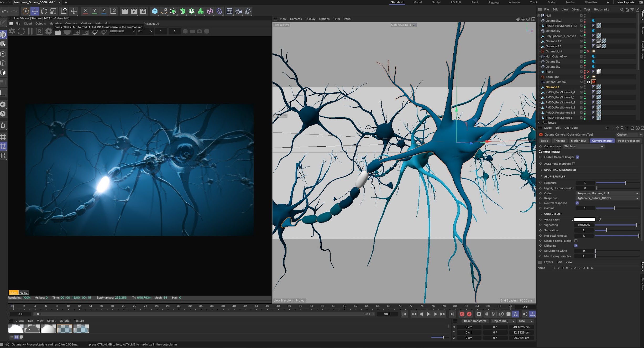Select the Move tool in top toolbar
This screenshot has height=348, width=644.
click(x=35, y=11)
